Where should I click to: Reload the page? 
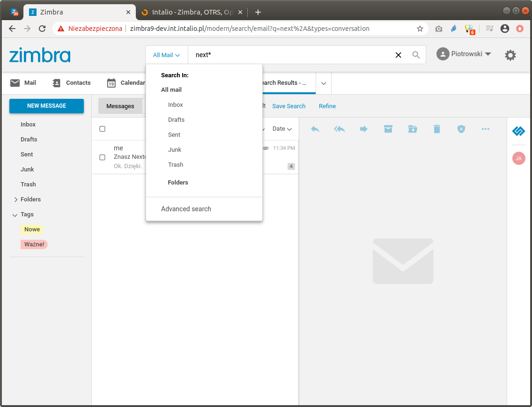(42, 29)
